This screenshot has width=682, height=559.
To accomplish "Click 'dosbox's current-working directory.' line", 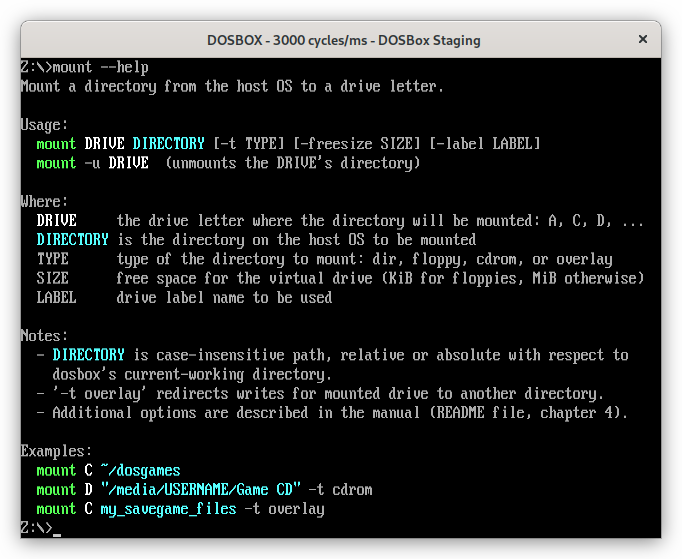I will [192, 375].
